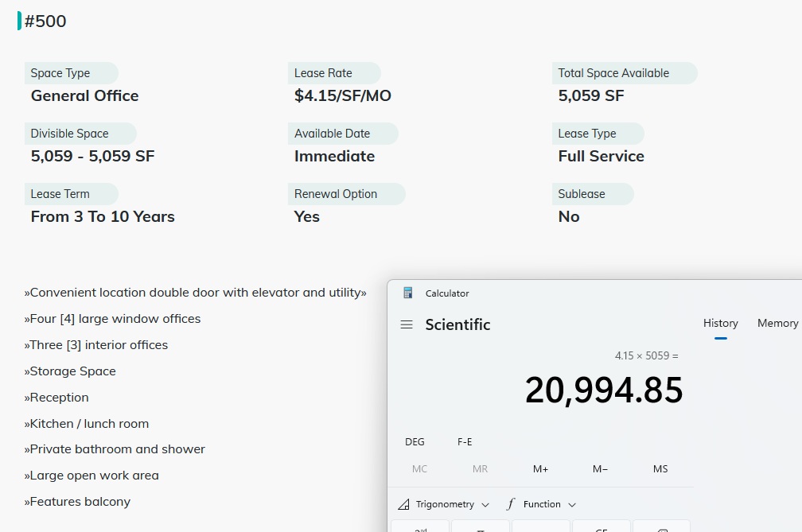Screen dimensions: 802x532
Task: Click the 'Full Service' lease type value
Action: pyautogui.click(x=601, y=156)
